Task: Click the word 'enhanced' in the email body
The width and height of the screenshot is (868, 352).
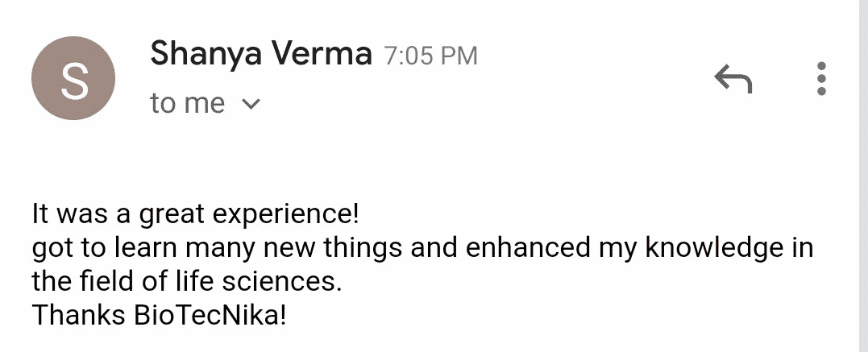Action: tap(528, 247)
